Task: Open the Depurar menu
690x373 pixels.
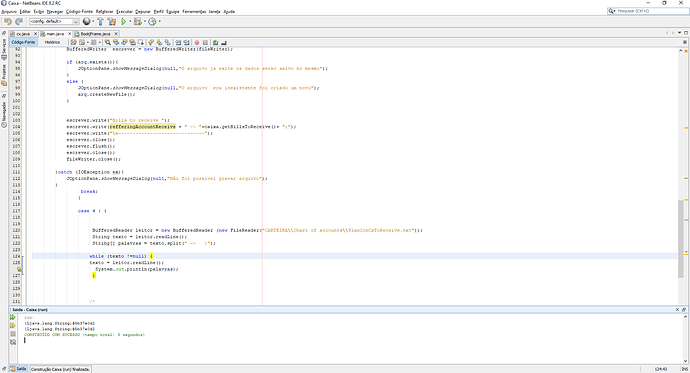Action: pos(143,11)
